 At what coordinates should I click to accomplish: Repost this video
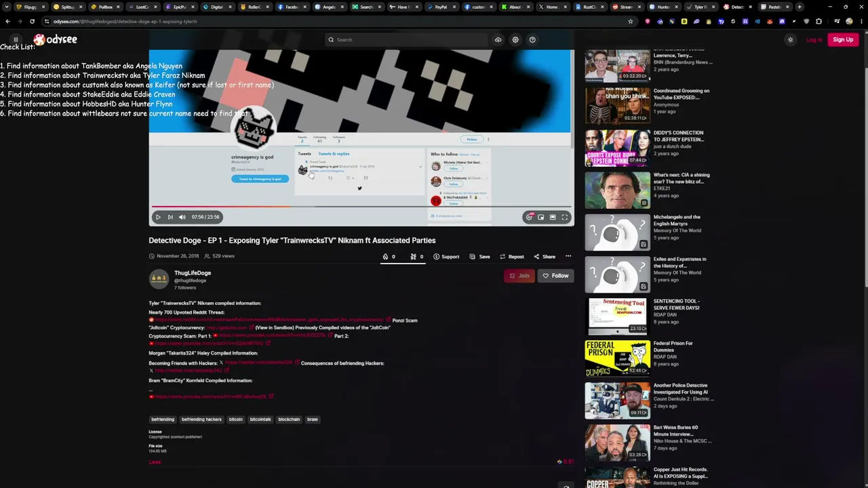click(512, 257)
